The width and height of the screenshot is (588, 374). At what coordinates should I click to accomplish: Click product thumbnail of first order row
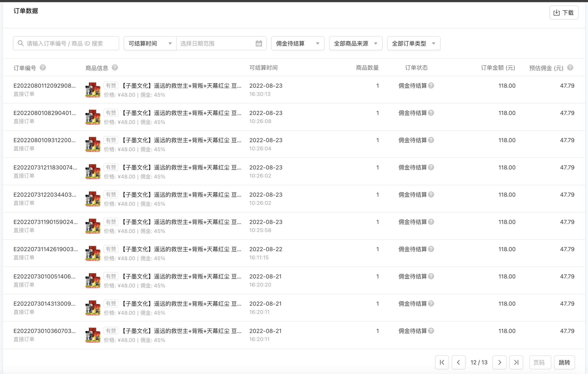pos(93,90)
